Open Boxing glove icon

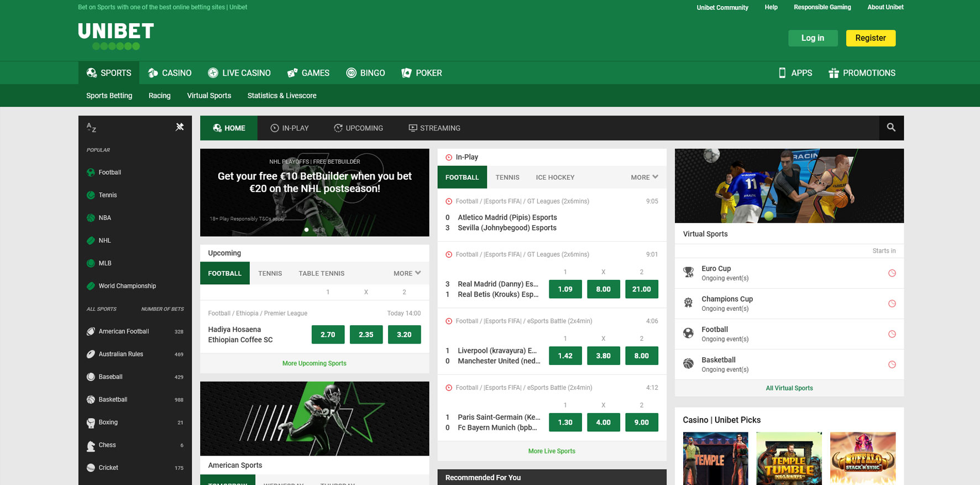click(91, 423)
